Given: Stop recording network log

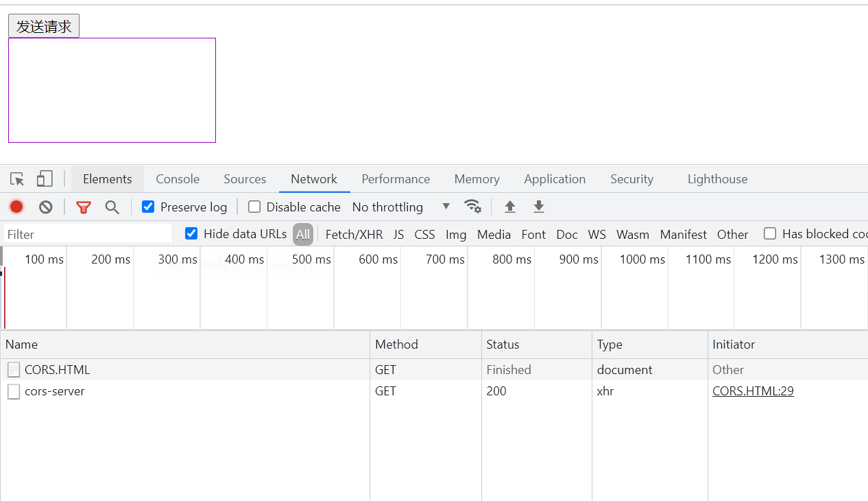Looking at the screenshot, I should pyautogui.click(x=16, y=207).
